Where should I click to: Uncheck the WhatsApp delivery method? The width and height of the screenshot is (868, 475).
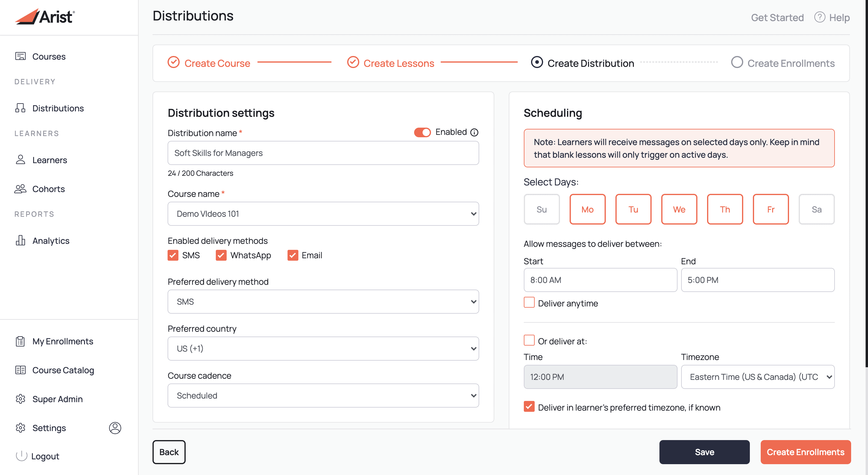pyautogui.click(x=221, y=255)
